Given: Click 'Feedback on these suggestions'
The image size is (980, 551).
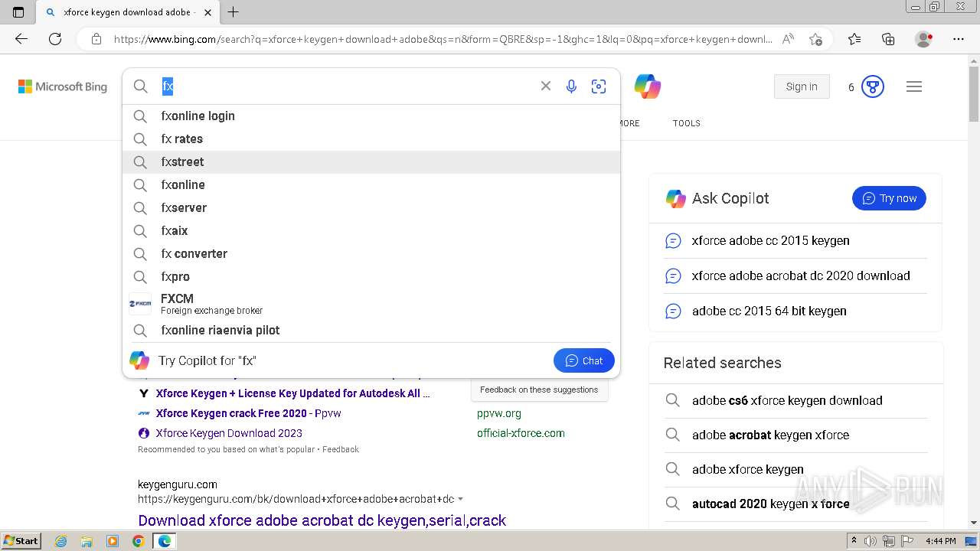Looking at the screenshot, I should pos(539,390).
